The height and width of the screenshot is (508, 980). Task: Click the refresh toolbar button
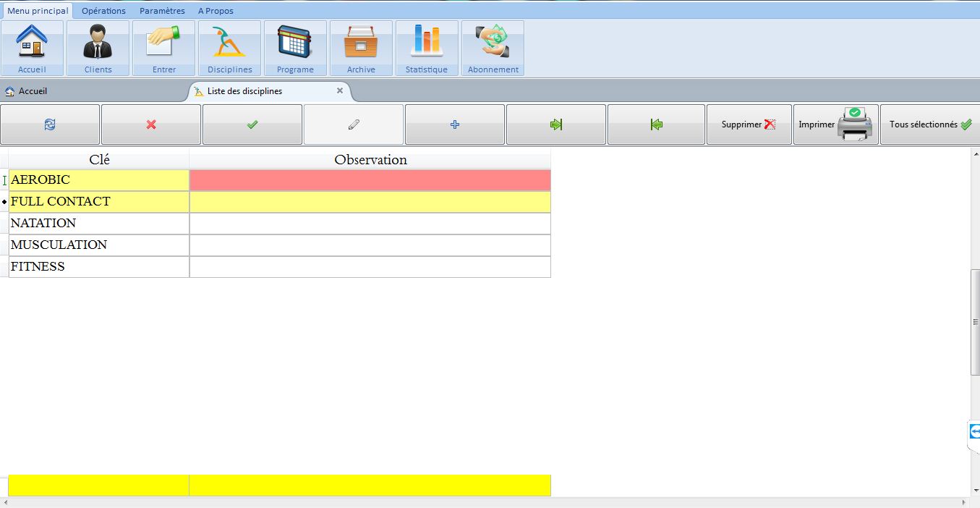[50, 124]
